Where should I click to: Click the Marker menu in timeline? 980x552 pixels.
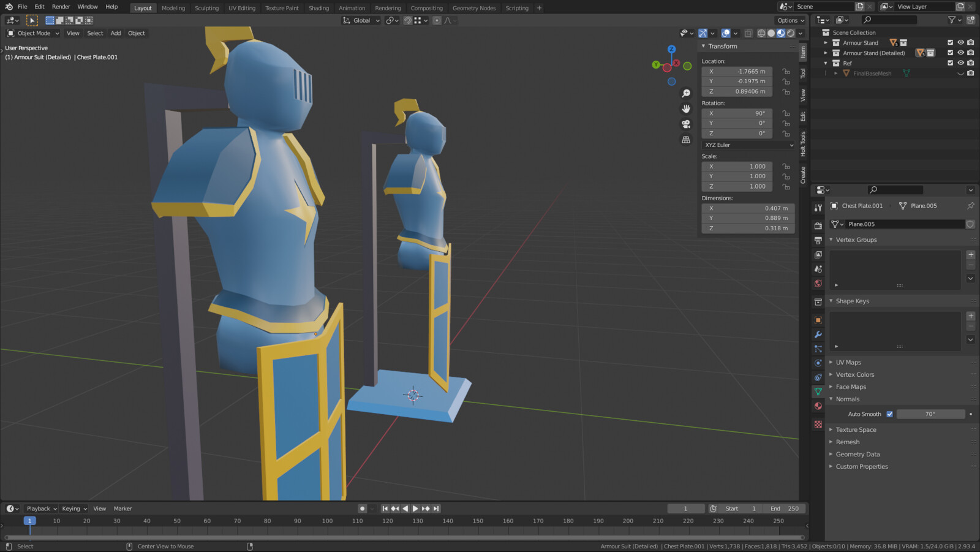(x=123, y=509)
